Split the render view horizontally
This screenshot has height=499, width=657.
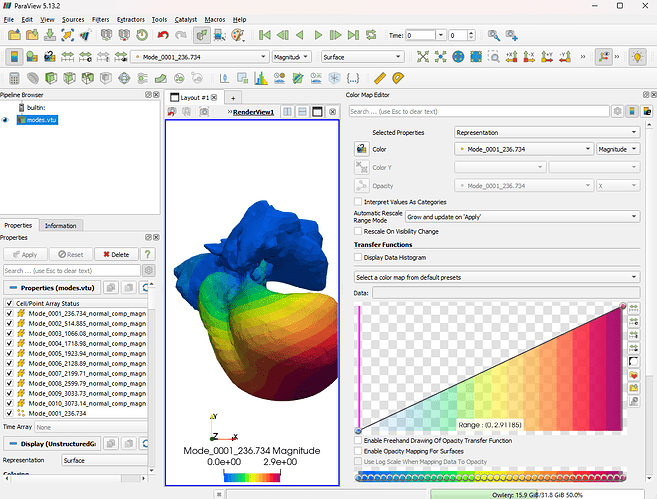click(287, 112)
